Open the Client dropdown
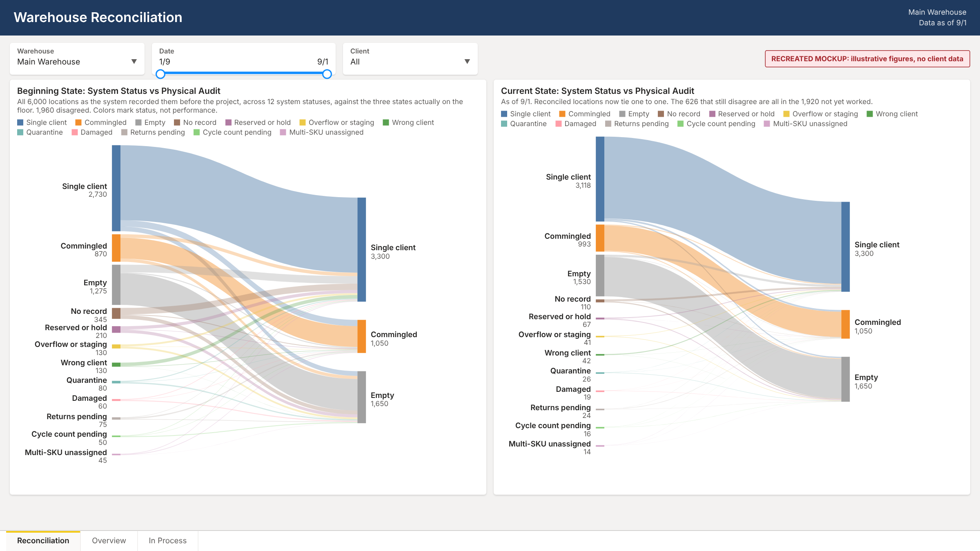980x551 pixels. click(410, 59)
